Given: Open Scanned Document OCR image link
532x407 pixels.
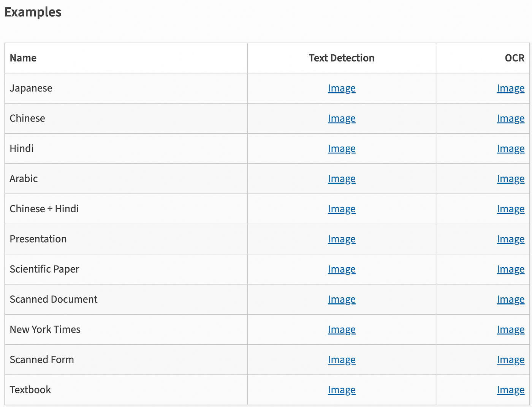Looking at the screenshot, I should tap(511, 300).
